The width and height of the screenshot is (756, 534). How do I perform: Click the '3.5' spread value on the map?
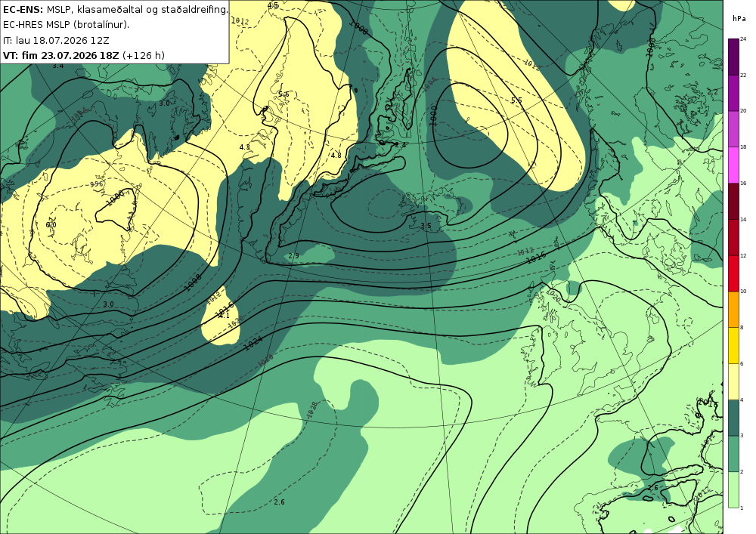coord(426,226)
